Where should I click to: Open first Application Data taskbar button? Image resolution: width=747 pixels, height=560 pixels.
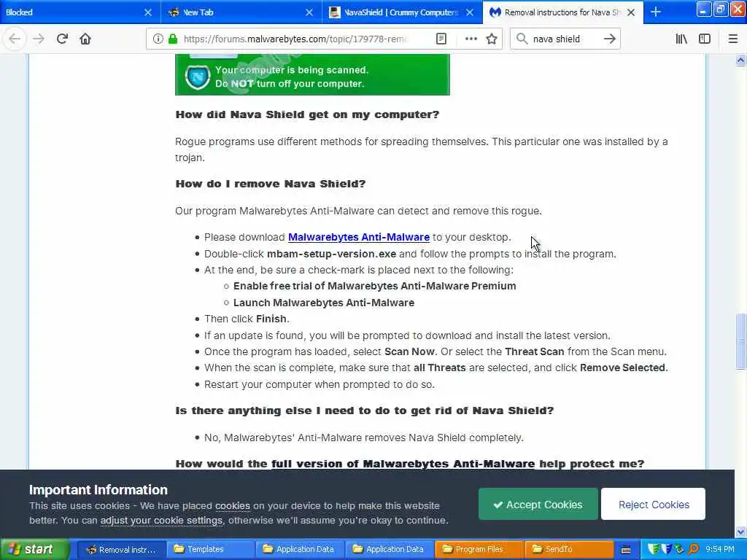pos(300,550)
